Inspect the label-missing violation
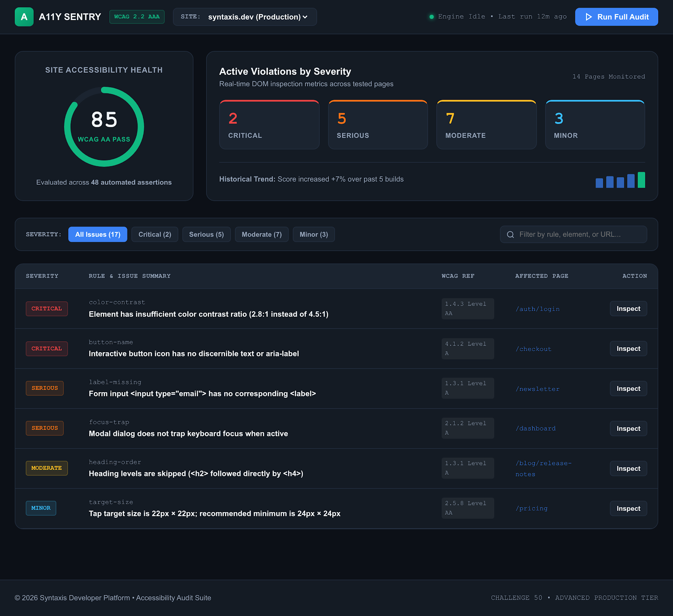Screen dimensions: 673x616 [x=628, y=389]
